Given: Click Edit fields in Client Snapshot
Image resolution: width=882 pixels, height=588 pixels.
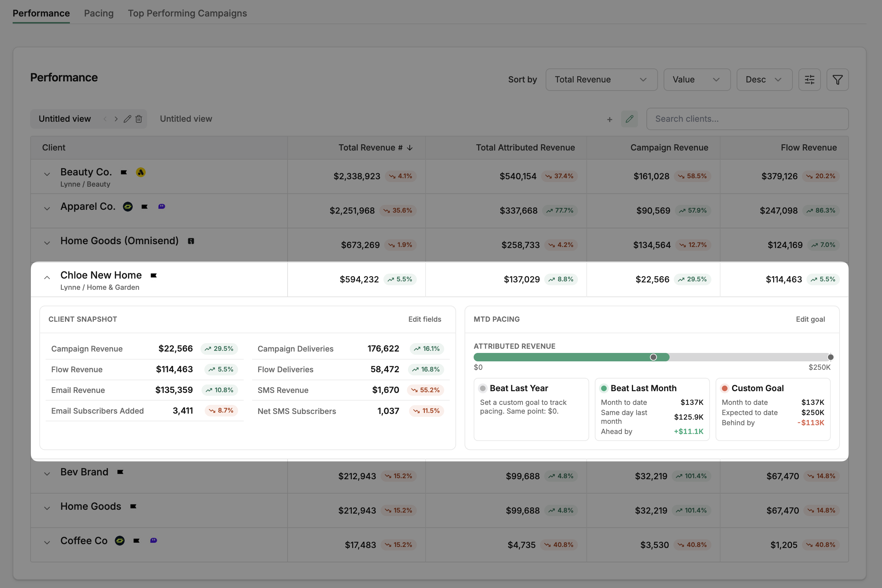Looking at the screenshot, I should 424,319.
